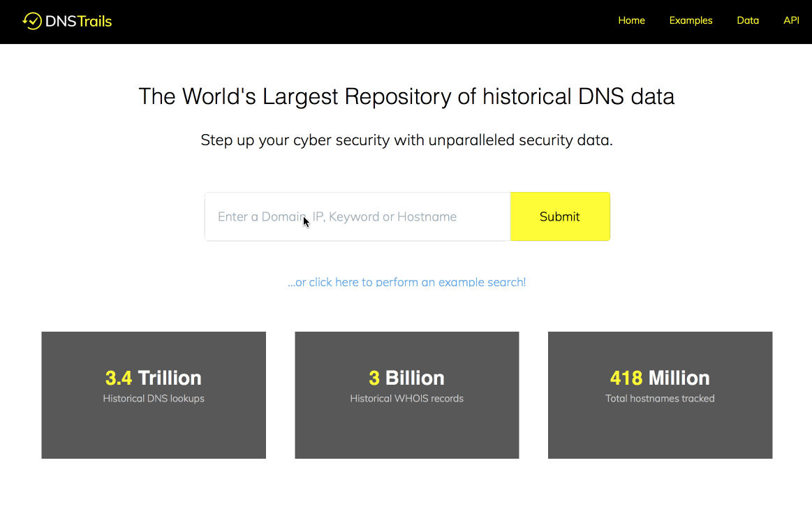Open the Home navigation link

(x=631, y=21)
